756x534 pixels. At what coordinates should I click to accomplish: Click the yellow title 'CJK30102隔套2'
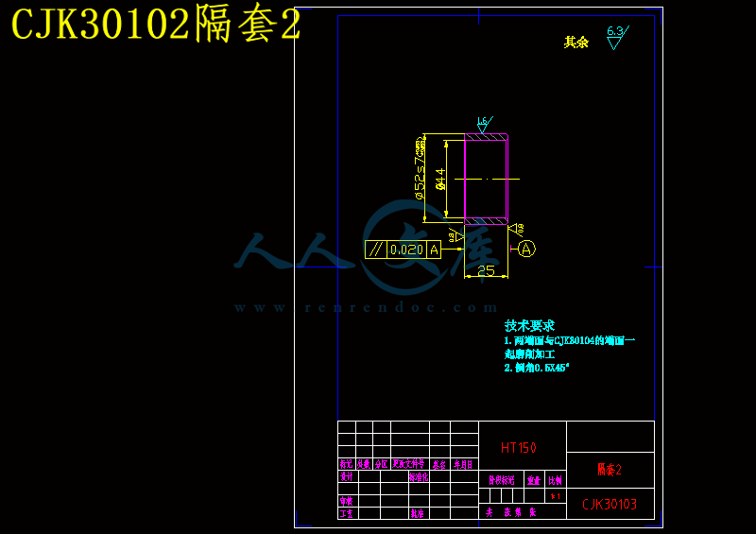[x=157, y=25]
